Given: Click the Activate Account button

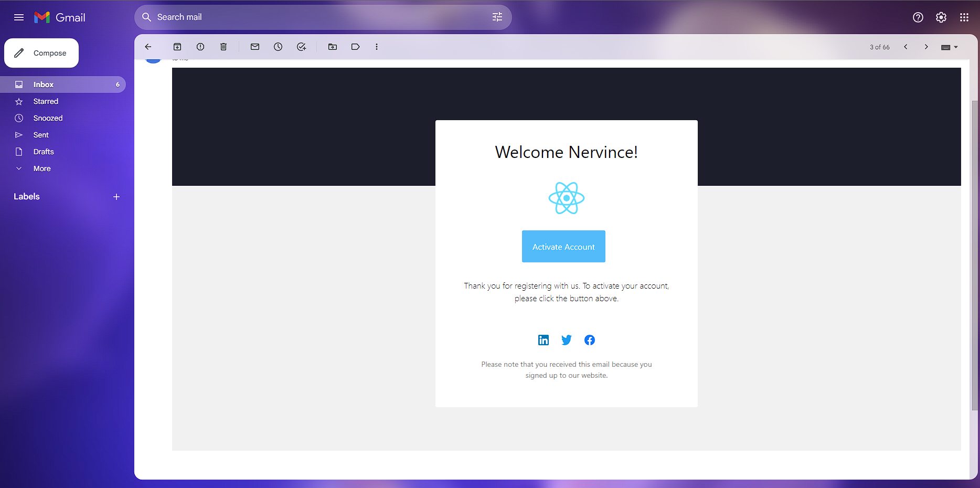Looking at the screenshot, I should pos(563,246).
